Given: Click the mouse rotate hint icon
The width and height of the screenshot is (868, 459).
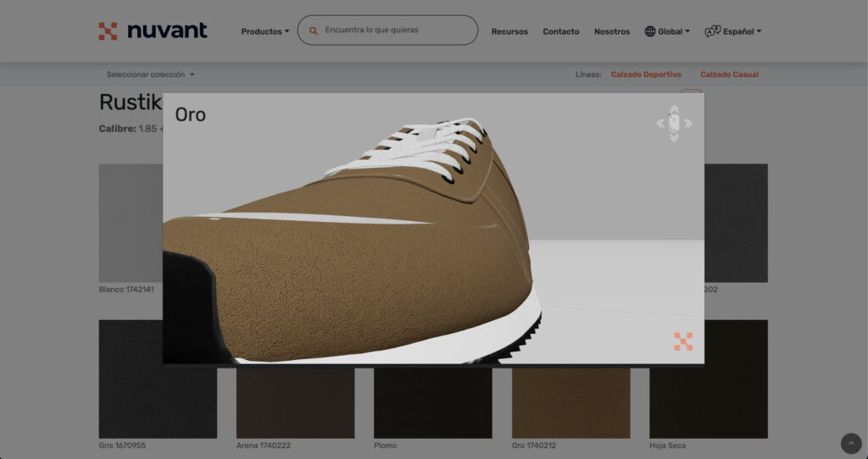Looking at the screenshot, I should click(x=674, y=124).
